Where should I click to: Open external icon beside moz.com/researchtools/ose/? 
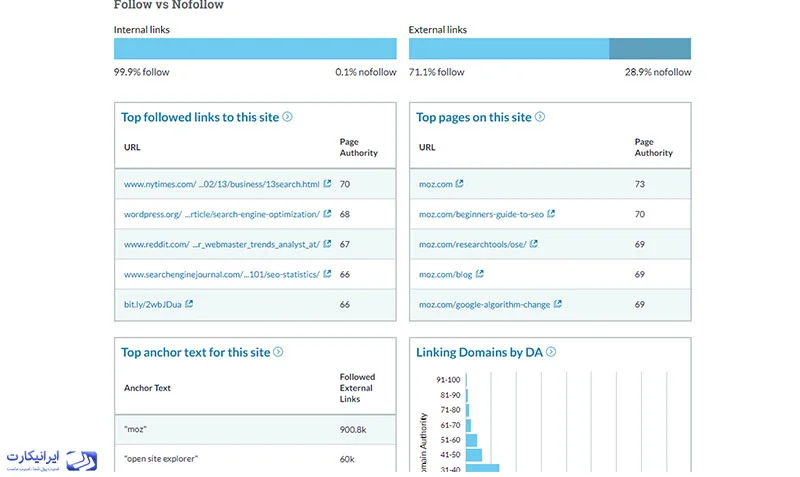click(x=534, y=244)
